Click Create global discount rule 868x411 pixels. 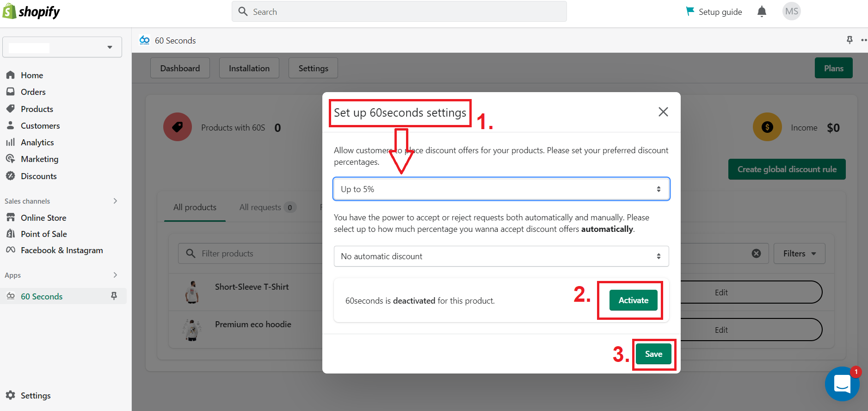coord(787,169)
